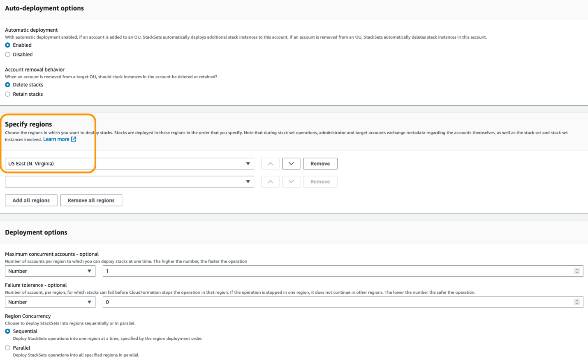Remove the US East (N. Virginia) region
The width and height of the screenshot is (588, 364).
320,163
